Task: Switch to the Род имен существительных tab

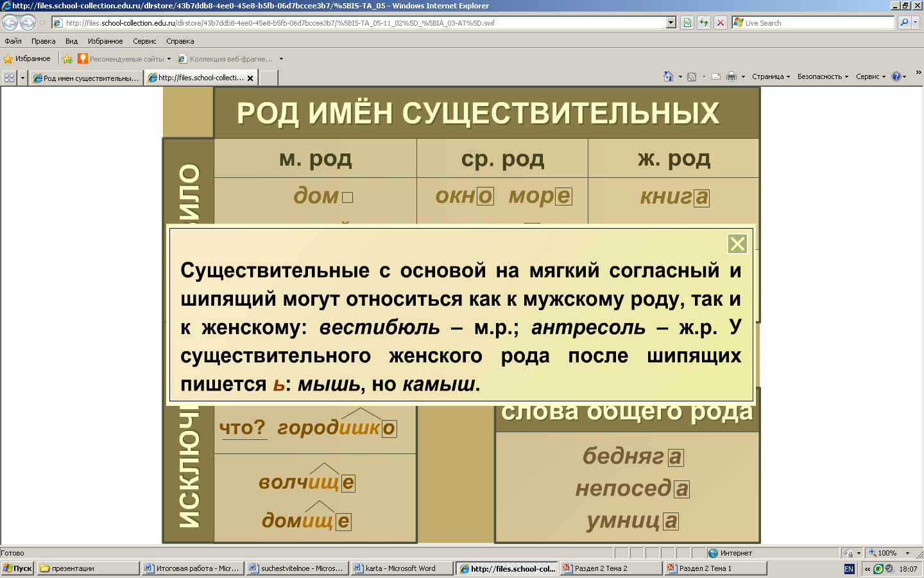Action: pyautogui.click(x=86, y=78)
